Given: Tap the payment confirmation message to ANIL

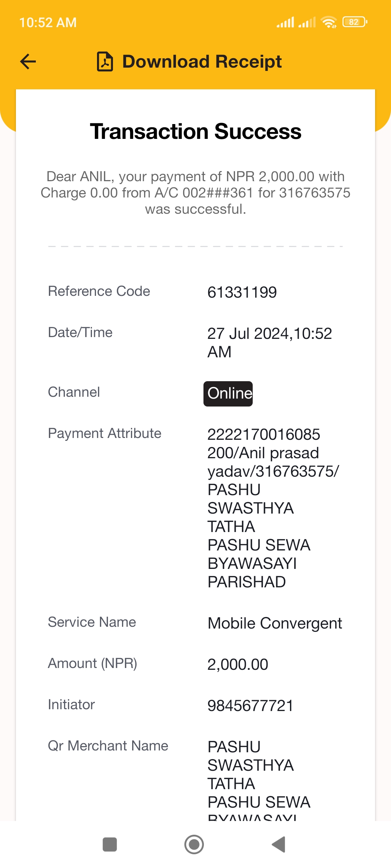Looking at the screenshot, I should [195, 193].
